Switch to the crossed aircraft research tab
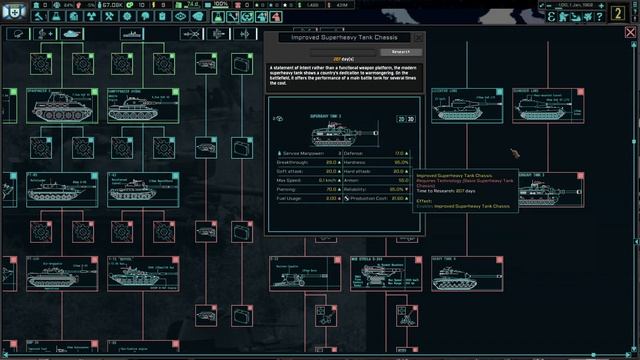The image size is (640, 360). [191, 34]
